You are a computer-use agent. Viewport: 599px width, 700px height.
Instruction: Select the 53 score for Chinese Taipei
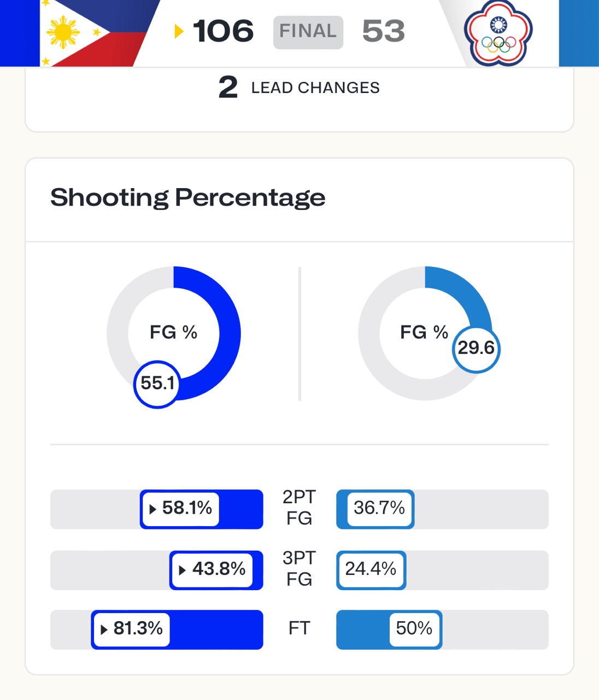[x=383, y=31]
